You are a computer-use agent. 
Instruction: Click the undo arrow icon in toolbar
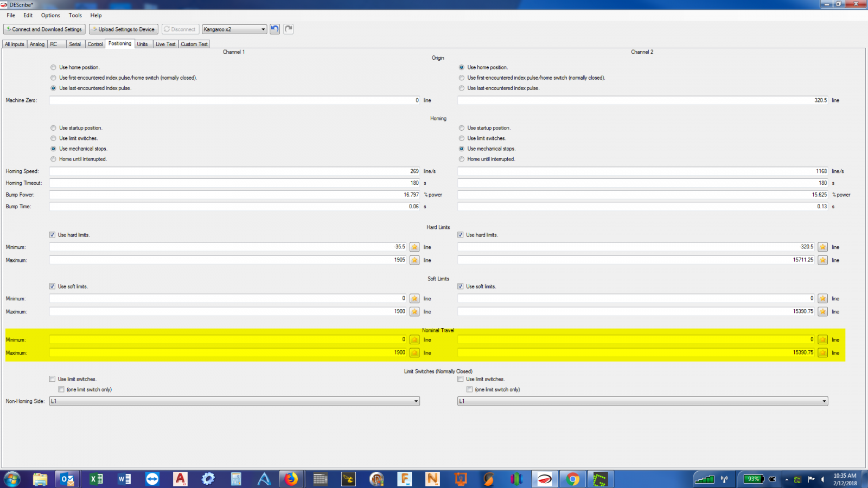click(x=275, y=29)
